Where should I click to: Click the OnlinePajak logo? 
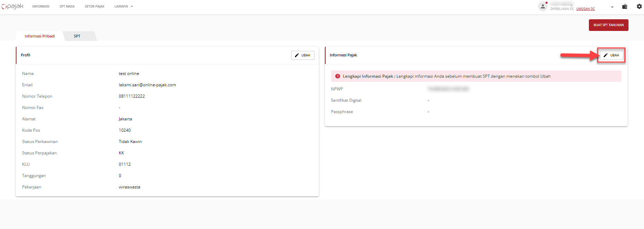(12, 6)
